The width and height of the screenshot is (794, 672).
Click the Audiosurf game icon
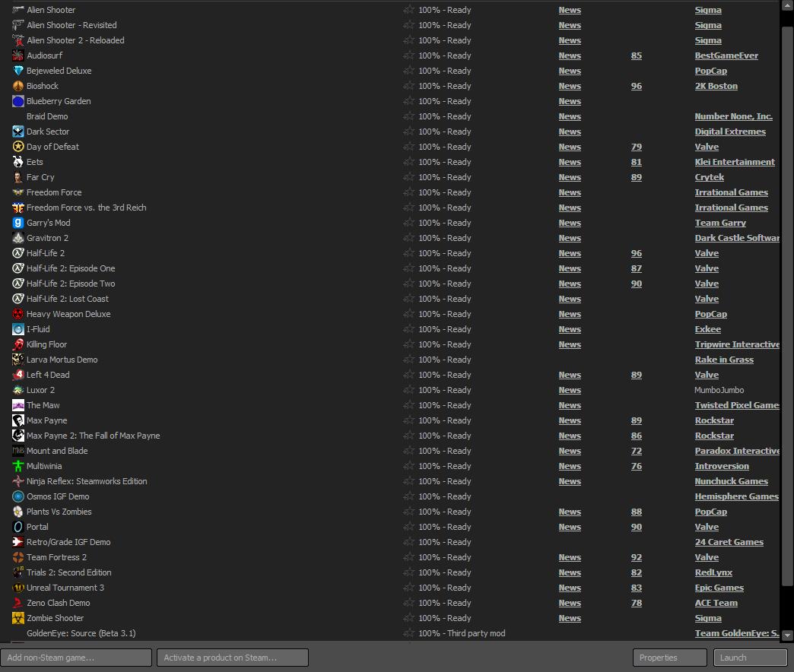click(x=18, y=55)
